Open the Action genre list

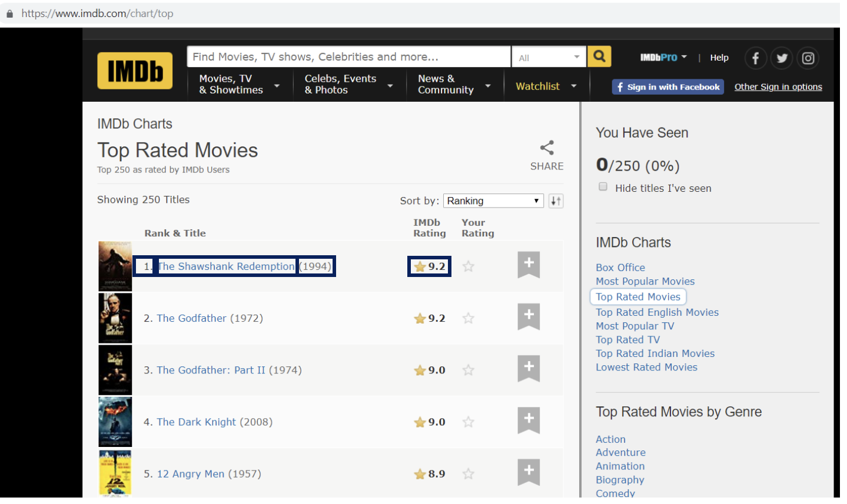click(x=610, y=439)
